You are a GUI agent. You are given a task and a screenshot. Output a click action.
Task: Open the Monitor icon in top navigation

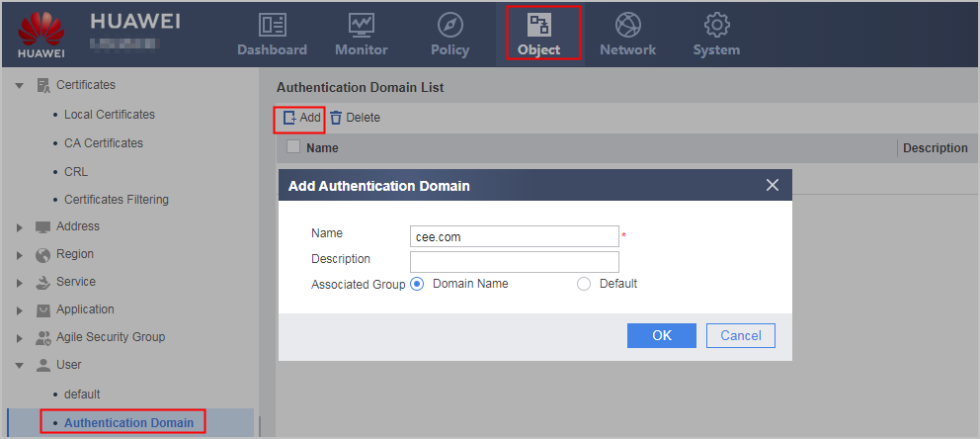362,25
